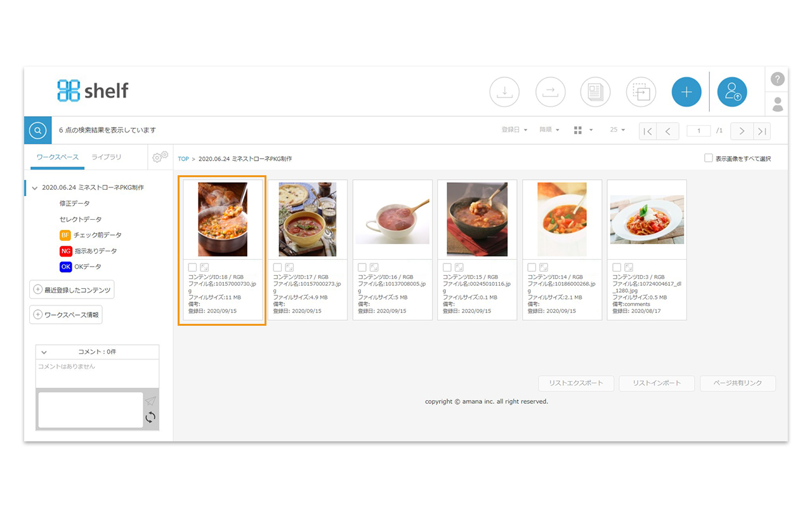This screenshot has width=812, height=508.
Task: Click enlarge icon for content ID 3
Action: coord(629,267)
